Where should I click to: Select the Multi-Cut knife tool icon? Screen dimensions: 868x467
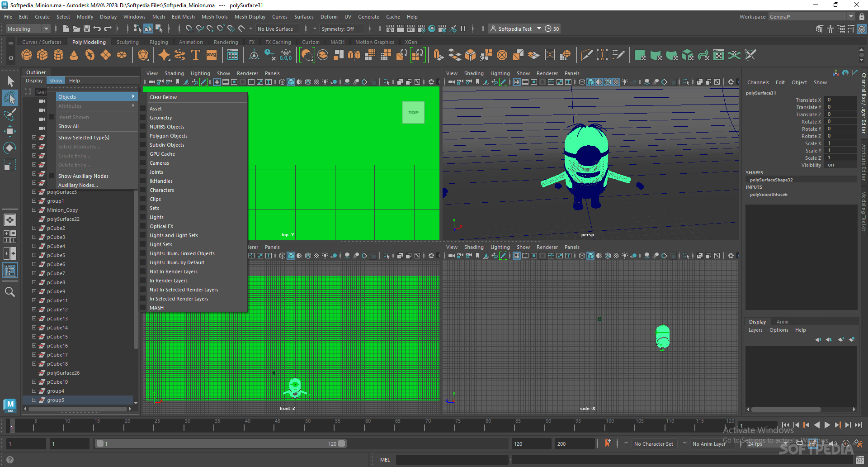tap(586, 55)
